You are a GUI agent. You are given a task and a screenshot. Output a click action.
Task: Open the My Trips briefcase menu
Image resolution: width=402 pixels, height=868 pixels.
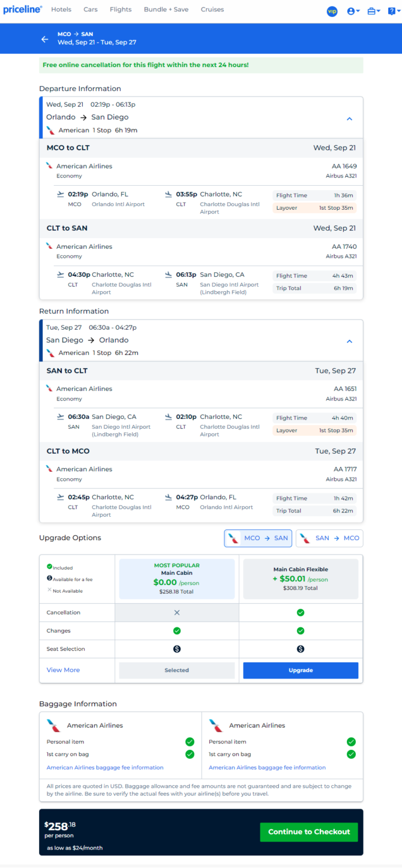[x=374, y=11]
